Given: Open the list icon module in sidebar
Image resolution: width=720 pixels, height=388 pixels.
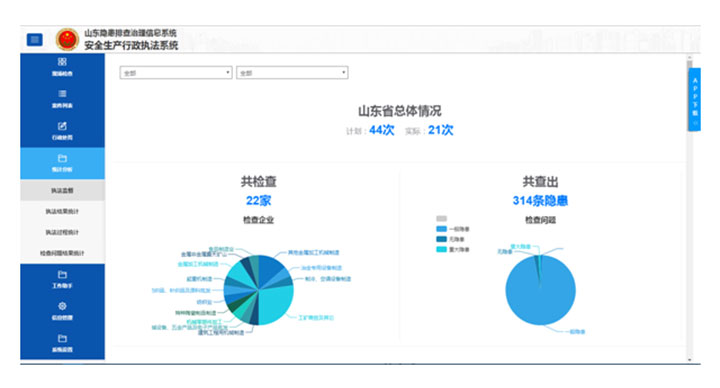Looking at the screenshot, I should [x=62, y=94].
